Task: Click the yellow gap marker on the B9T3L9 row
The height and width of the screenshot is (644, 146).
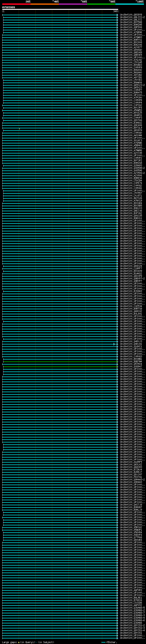Action: pos(19,129)
